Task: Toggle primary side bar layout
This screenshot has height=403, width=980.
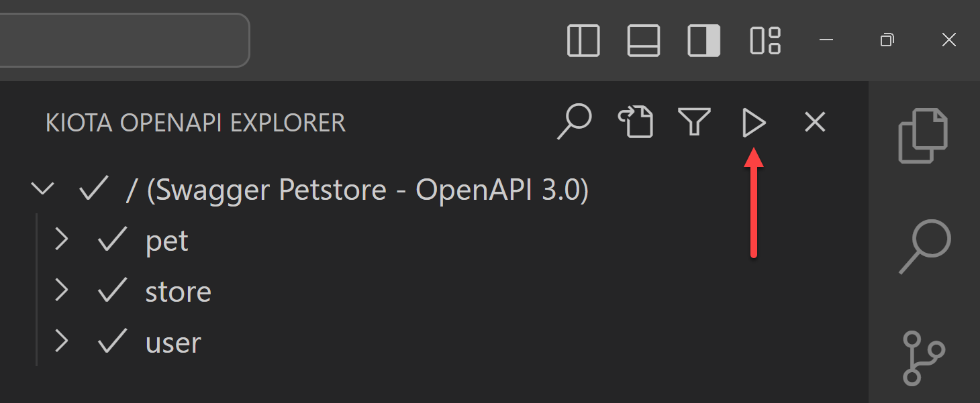Action: (583, 41)
